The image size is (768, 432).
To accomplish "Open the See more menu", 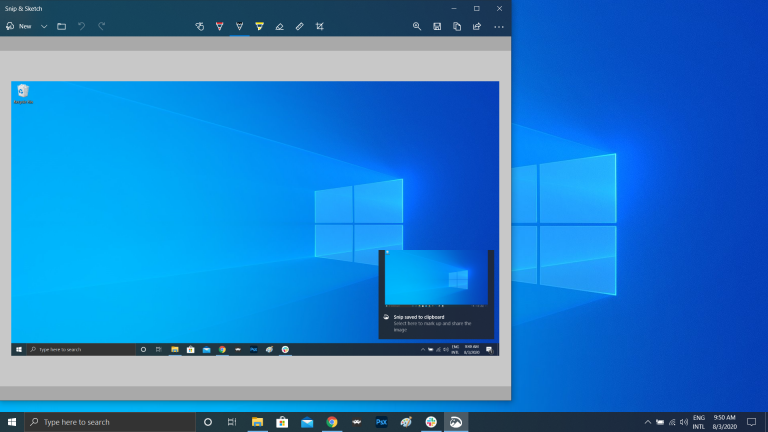I will (498, 26).
